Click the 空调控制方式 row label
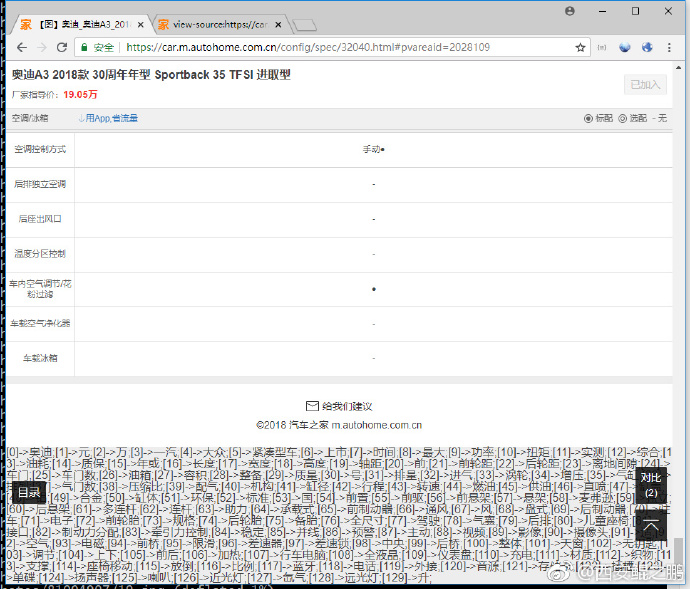690x589 pixels. pos(40,149)
